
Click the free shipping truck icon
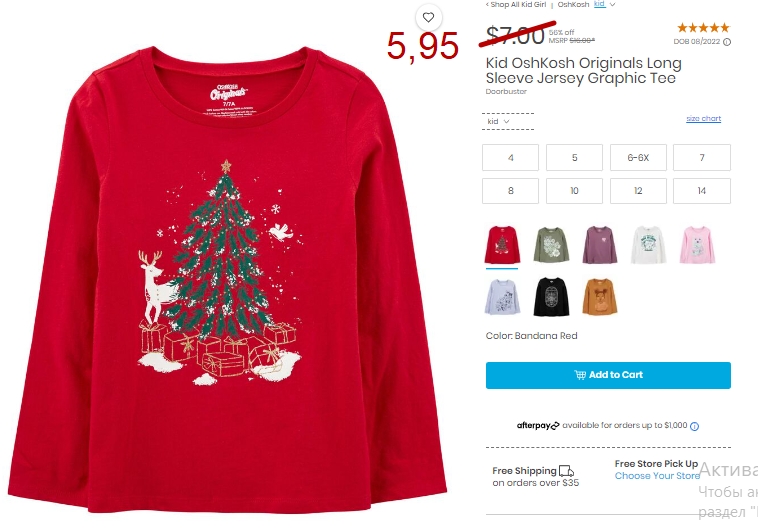(x=566, y=471)
